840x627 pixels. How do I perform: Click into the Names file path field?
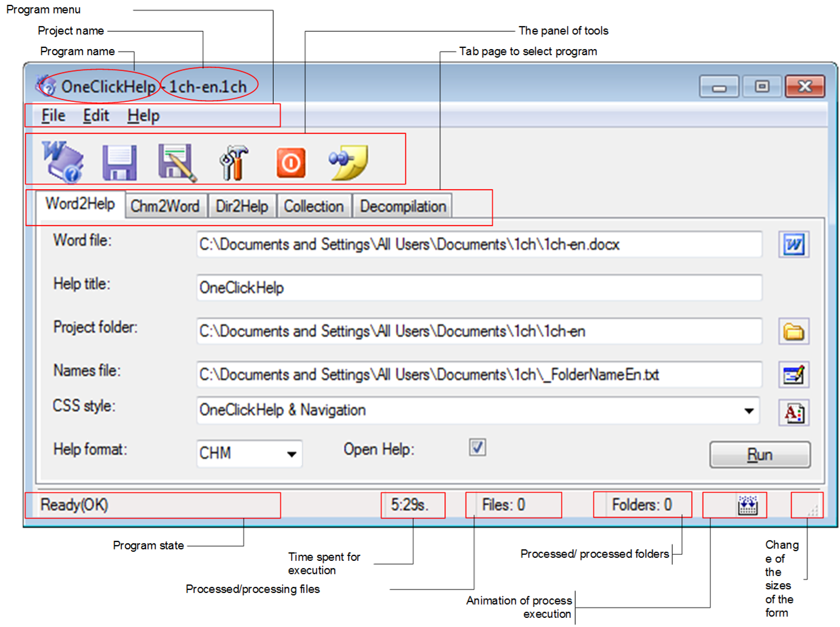(x=479, y=375)
